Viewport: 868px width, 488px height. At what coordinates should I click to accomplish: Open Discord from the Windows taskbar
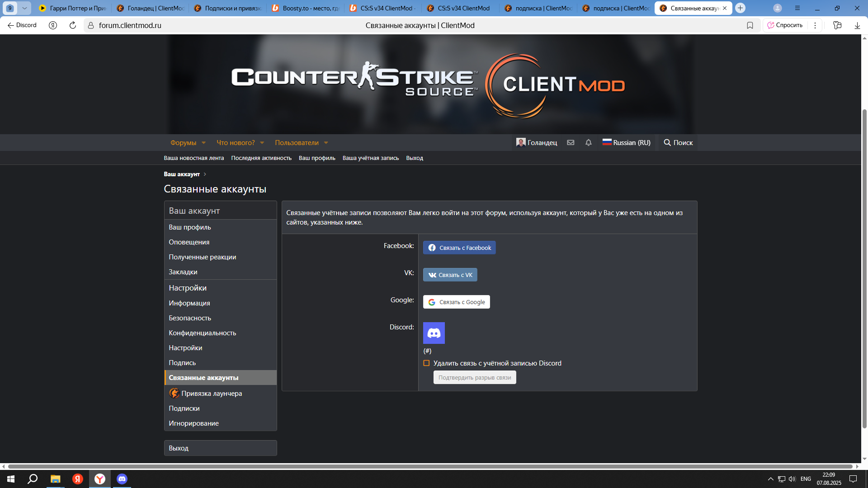coord(122,479)
